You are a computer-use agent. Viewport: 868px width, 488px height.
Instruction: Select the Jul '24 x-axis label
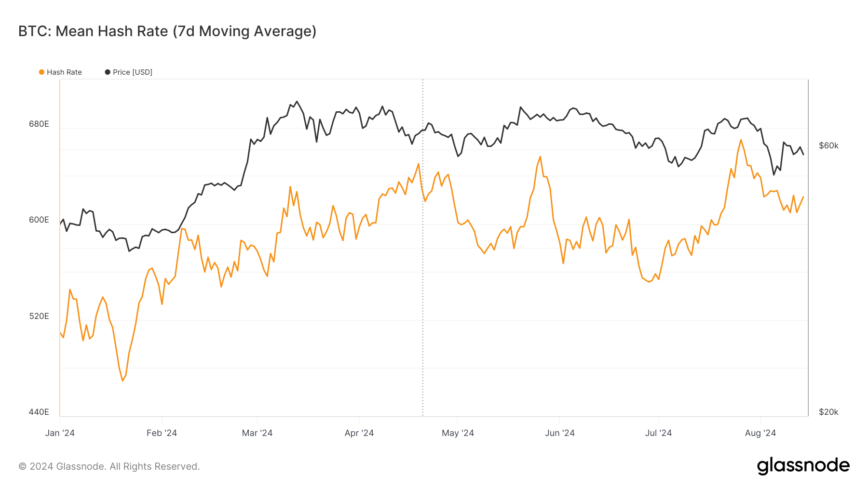658,433
